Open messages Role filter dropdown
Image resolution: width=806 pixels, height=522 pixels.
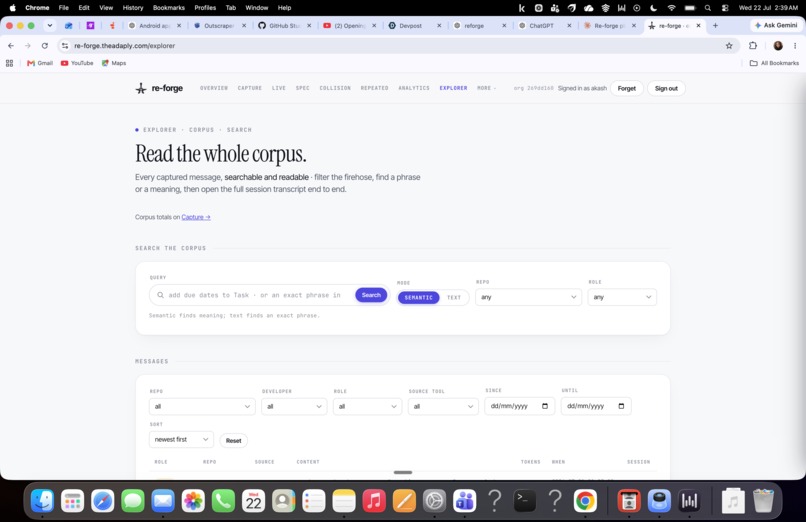pyautogui.click(x=367, y=406)
